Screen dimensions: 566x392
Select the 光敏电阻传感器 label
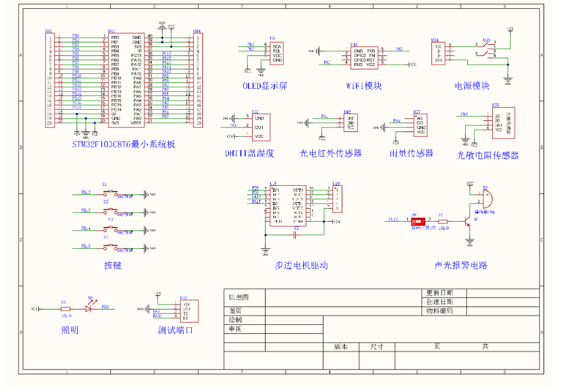coord(488,156)
